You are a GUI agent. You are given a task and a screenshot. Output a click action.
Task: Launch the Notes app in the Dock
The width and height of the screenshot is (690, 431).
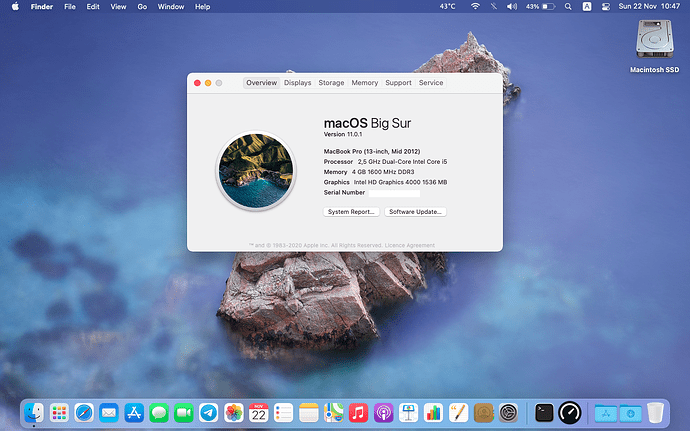(x=308, y=413)
